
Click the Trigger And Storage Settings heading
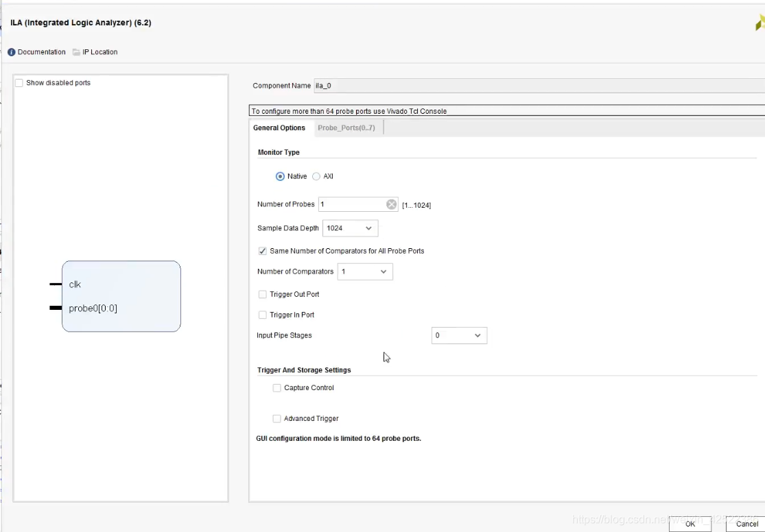304,370
